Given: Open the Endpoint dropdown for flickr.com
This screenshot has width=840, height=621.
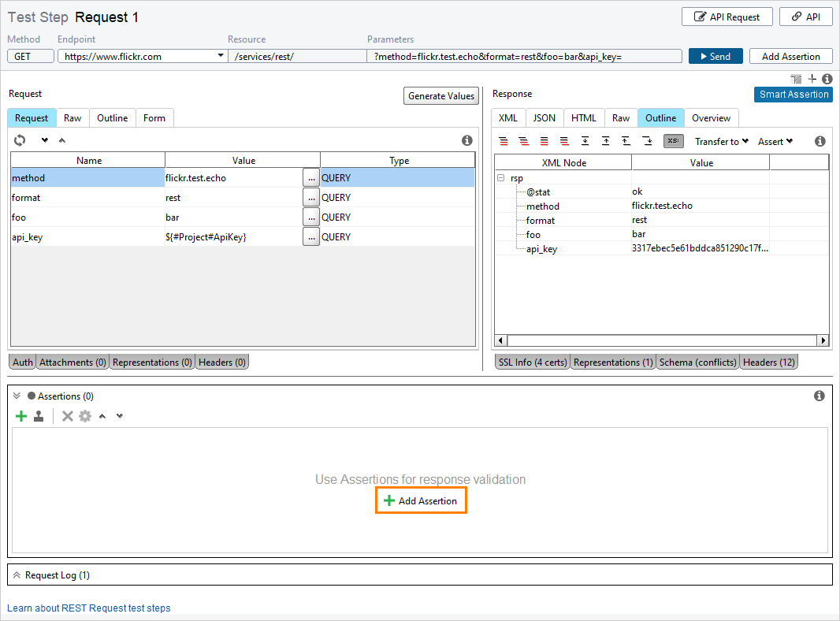Looking at the screenshot, I should pos(221,56).
